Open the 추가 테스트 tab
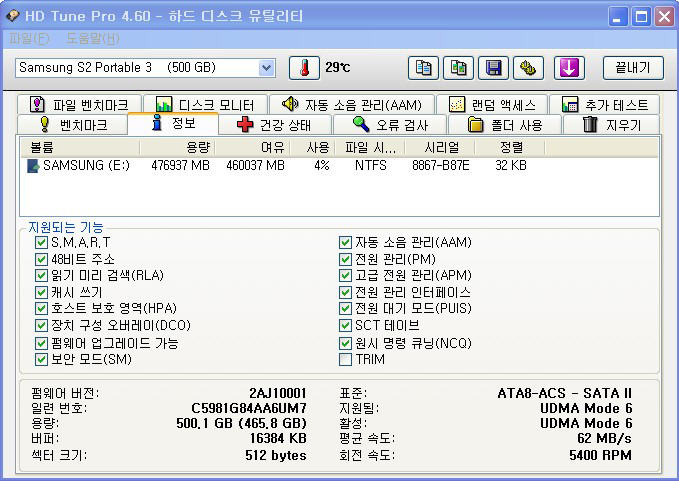The width and height of the screenshot is (679, 481). [x=605, y=105]
